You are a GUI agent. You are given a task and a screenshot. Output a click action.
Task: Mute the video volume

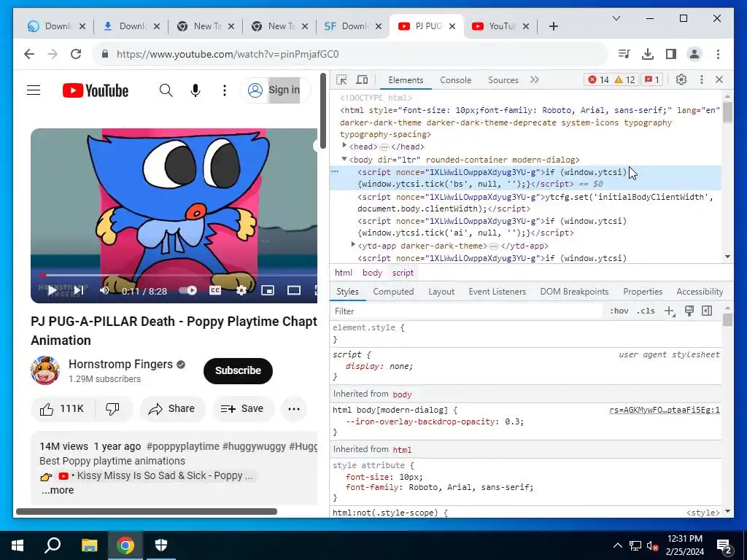coord(104,290)
